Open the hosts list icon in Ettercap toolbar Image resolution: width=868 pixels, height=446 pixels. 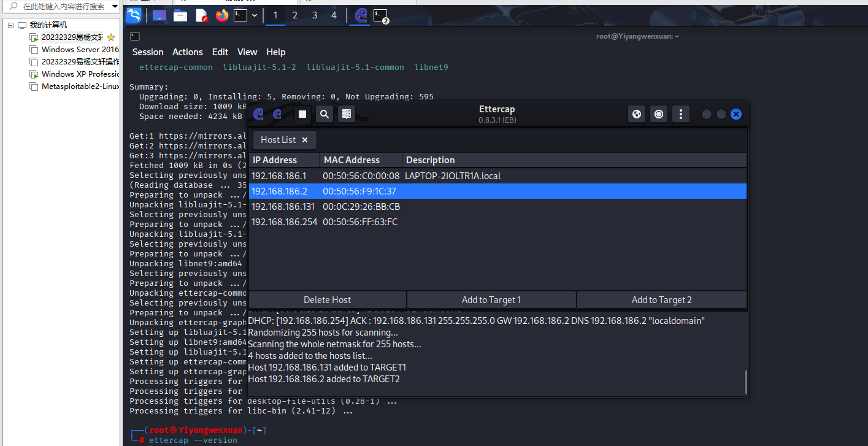coord(347,114)
